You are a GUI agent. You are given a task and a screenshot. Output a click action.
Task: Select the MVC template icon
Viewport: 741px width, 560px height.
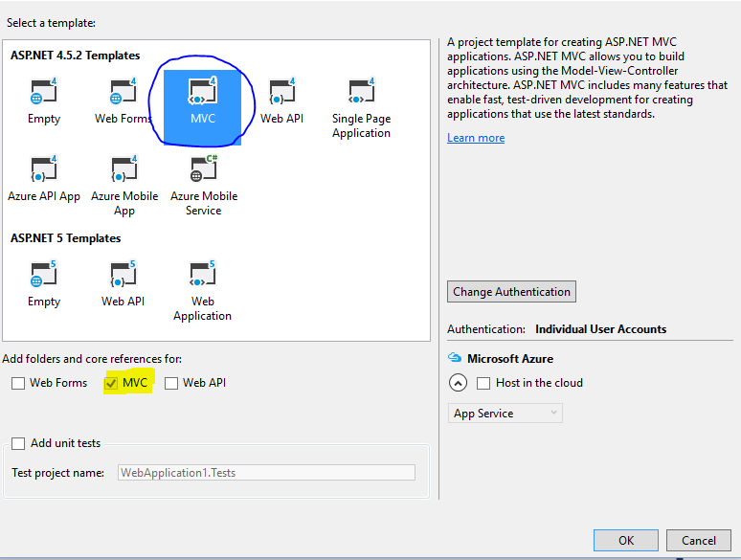[203, 90]
